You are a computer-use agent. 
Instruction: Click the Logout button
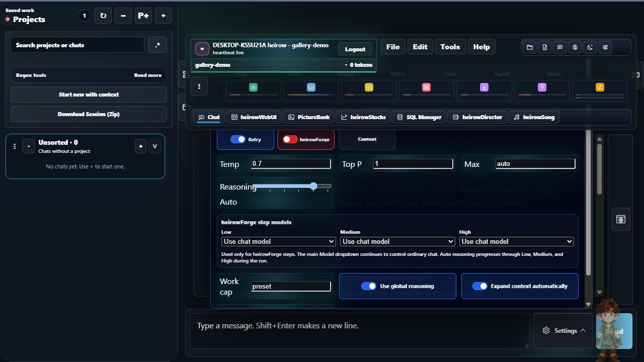click(x=355, y=49)
